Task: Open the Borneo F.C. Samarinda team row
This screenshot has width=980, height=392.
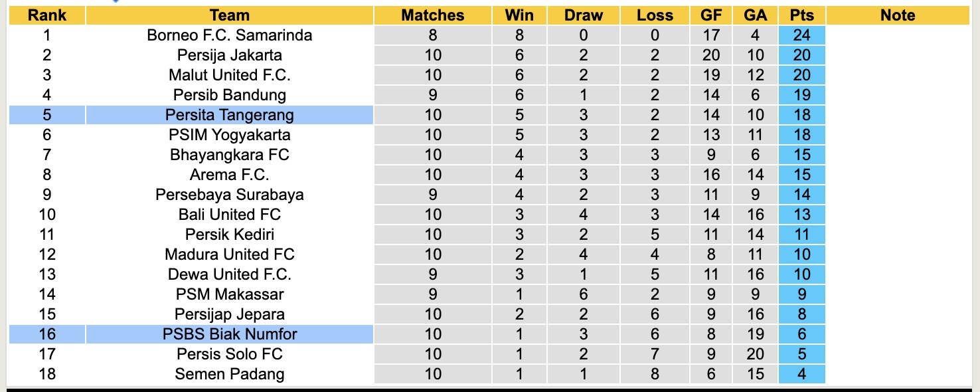Action: coord(229,35)
